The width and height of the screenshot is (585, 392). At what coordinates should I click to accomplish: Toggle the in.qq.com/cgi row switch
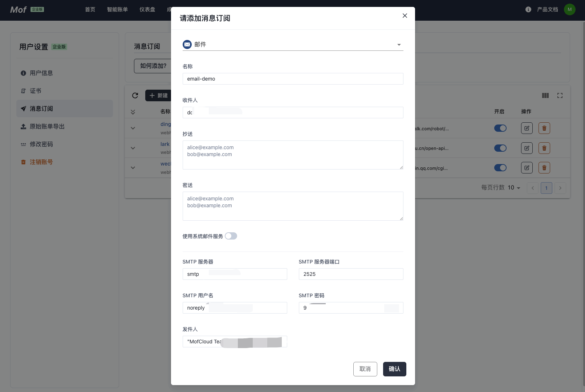tap(500, 168)
